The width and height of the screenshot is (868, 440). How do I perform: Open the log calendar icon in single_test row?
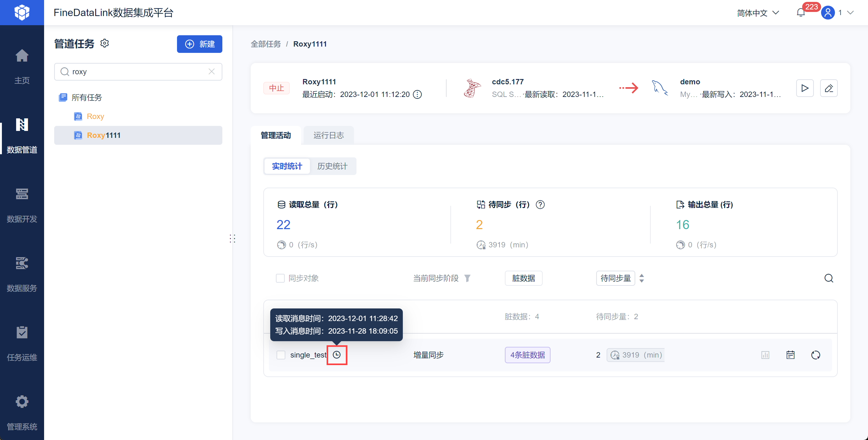tap(790, 355)
